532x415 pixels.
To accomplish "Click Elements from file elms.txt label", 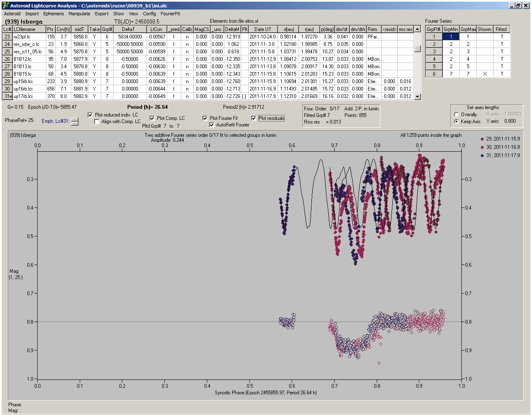I will (x=234, y=21).
